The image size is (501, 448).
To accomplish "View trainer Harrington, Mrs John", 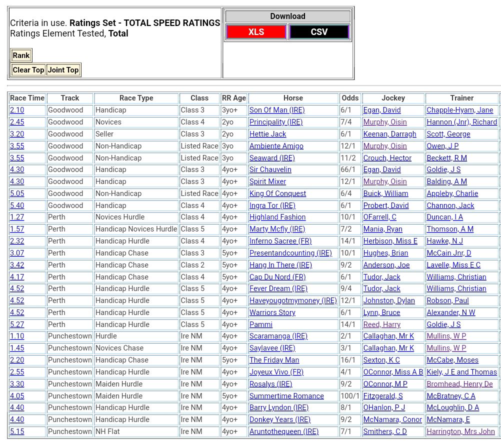I will [x=460, y=431].
